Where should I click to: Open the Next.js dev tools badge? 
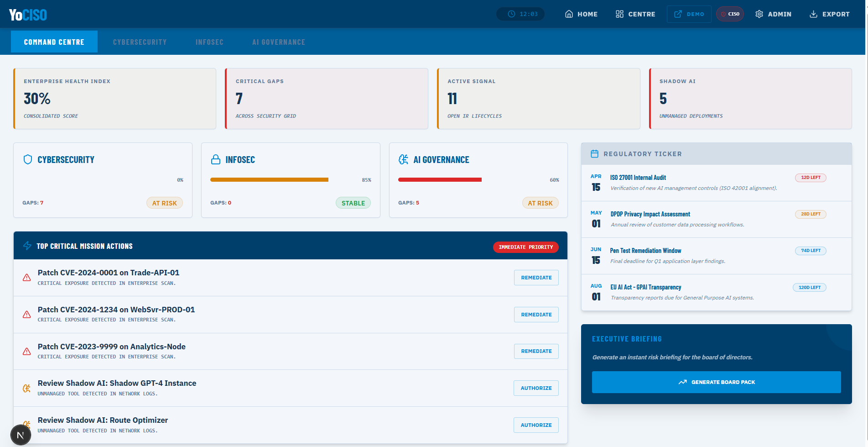pyautogui.click(x=21, y=435)
